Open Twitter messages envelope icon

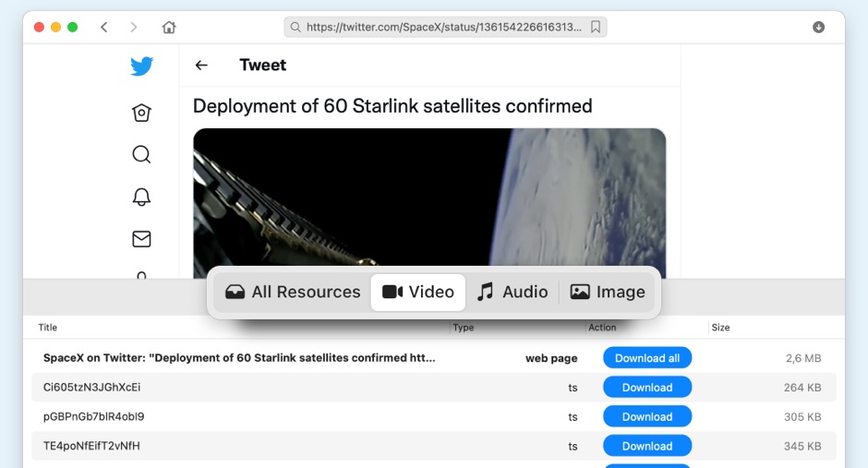point(141,239)
